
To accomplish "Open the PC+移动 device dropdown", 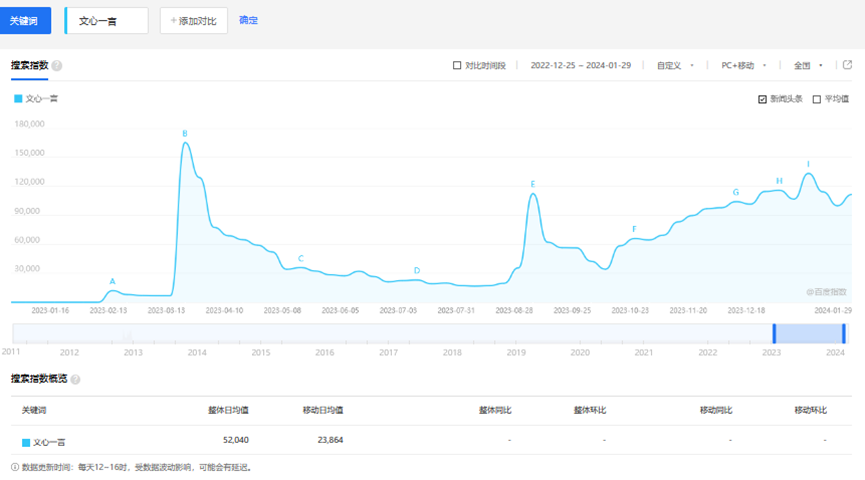I will (x=743, y=66).
